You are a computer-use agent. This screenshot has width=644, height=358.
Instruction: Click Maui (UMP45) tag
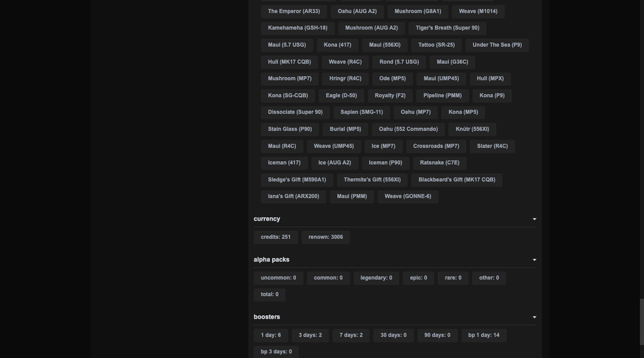tap(441, 78)
